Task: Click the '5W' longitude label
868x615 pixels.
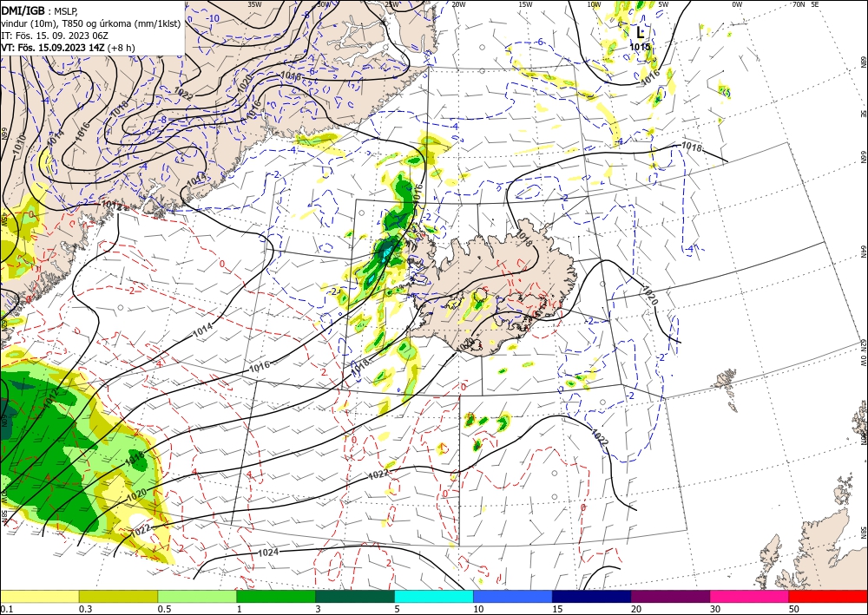Action: [664, 4]
